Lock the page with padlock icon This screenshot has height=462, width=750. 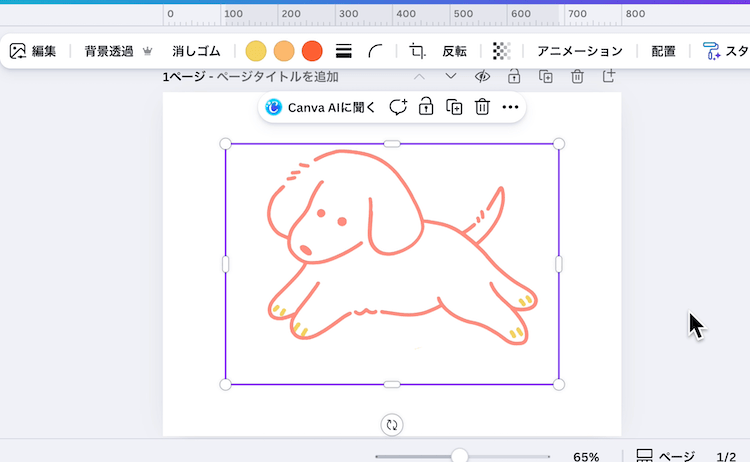click(x=514, y=77)
